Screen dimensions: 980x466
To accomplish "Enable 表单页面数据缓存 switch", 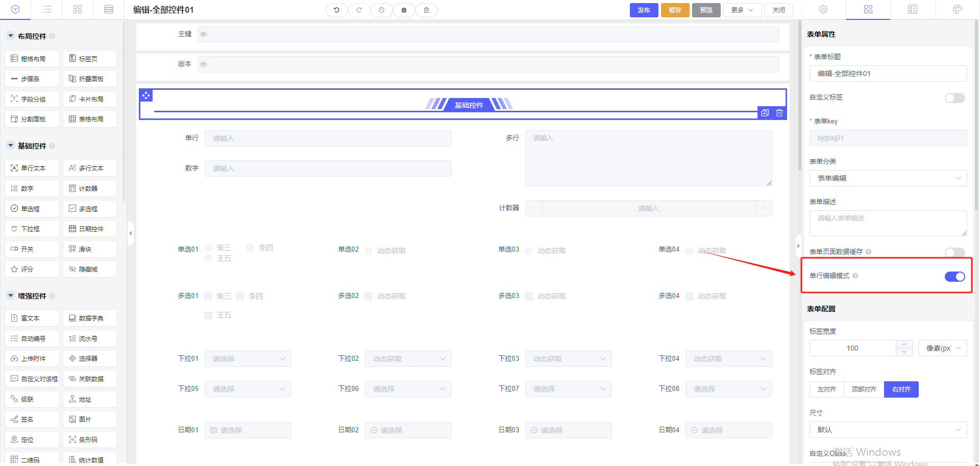I will (954, 252).
